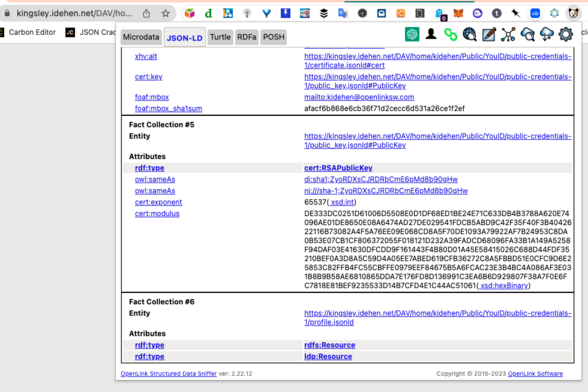Screen dimensions: 588x392
Task: Click the ldp:Resource value link
Action: pyautogui.click(x=328, y=356)
